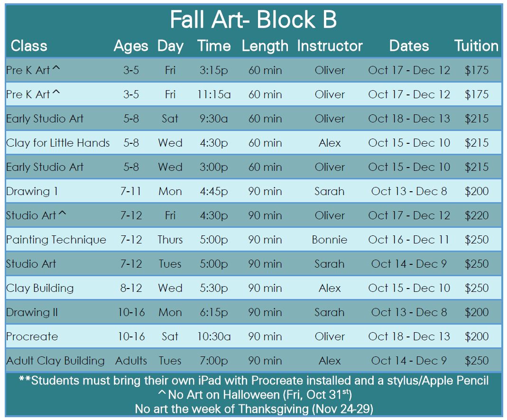Click the 11:15a time cell
The height and width of the screenshot is (420, 507).
point(214,94)
